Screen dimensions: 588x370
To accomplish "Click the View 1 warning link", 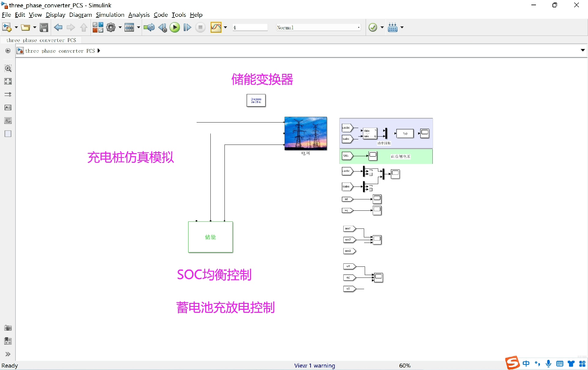I will (315, 365).
